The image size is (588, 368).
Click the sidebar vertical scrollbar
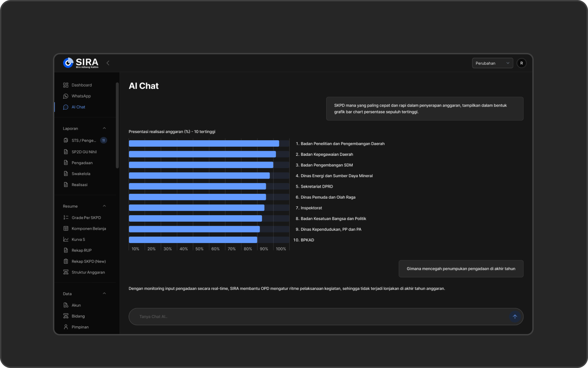tap(117, 126)
